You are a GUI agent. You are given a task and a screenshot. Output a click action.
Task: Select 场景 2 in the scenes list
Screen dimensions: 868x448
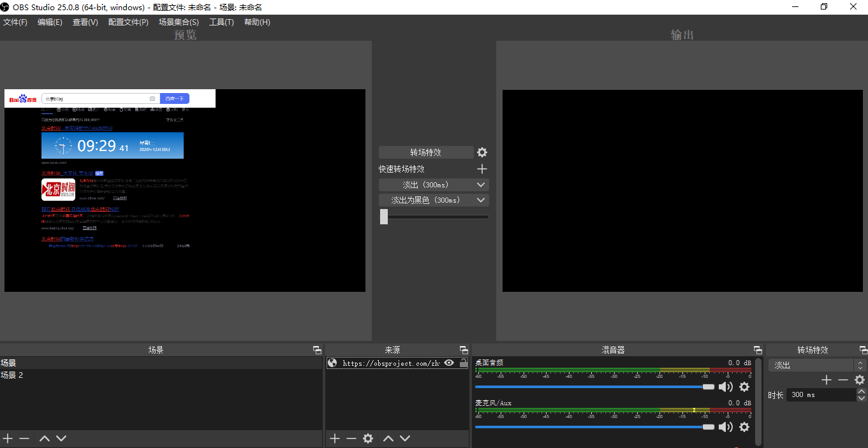[x=161, y=375]
